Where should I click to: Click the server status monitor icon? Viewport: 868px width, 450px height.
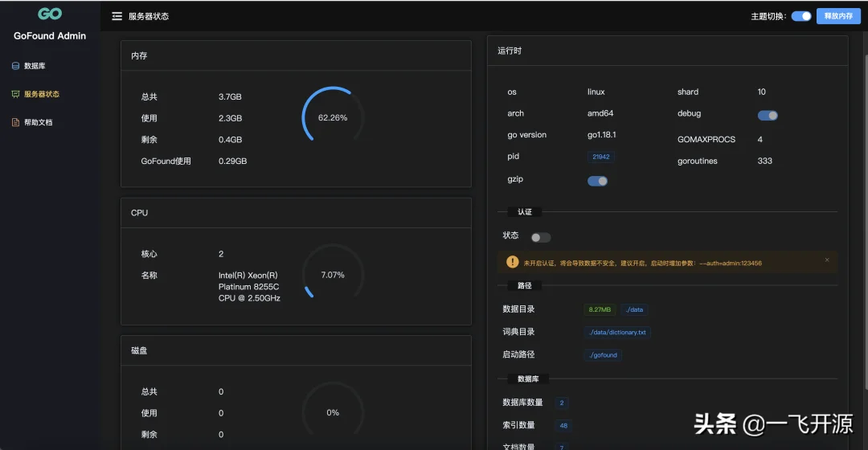coord(15,94)
